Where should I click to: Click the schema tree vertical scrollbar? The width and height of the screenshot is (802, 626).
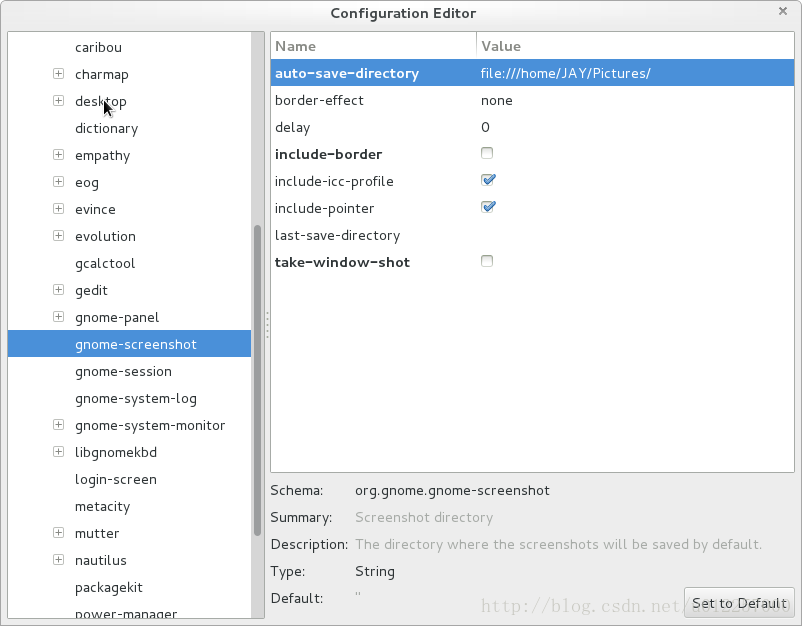(x=257, y=380)
